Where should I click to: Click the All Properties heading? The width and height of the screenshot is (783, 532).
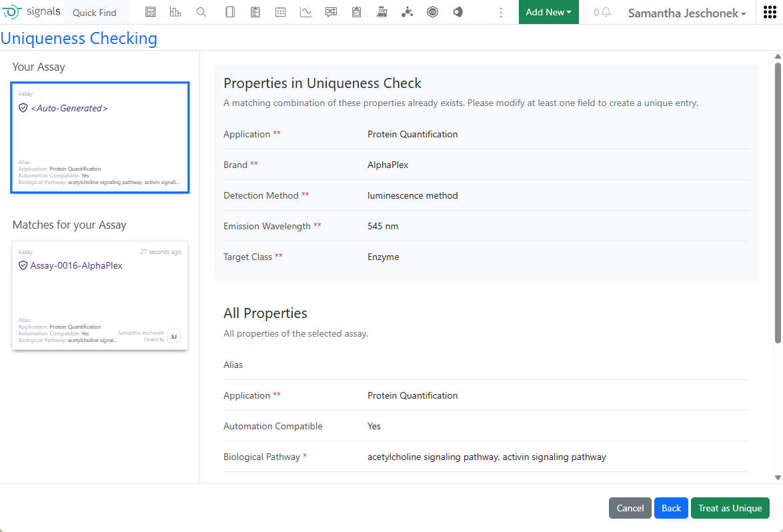pyautogui.click(x=265, y=313)
